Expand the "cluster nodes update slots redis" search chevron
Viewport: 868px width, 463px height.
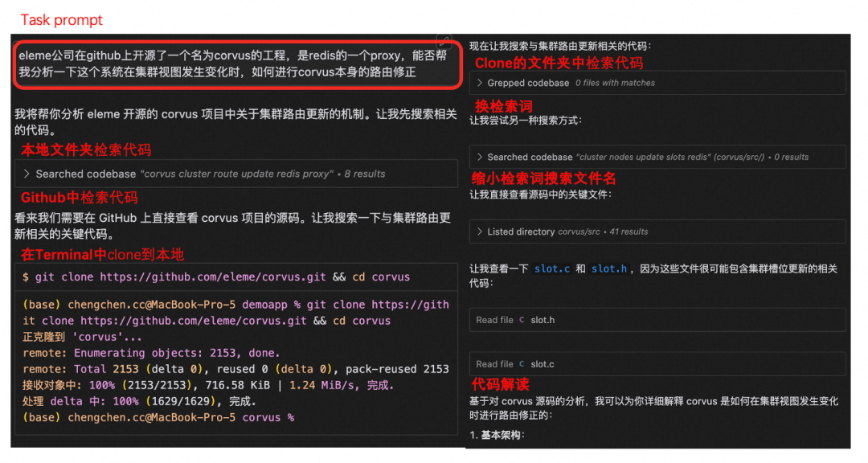point(479,158)
